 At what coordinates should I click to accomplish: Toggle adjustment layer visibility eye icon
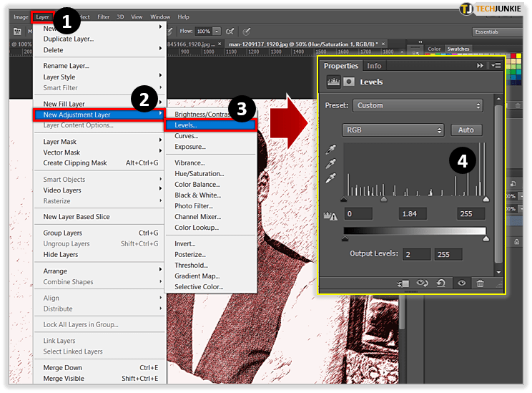(461, 283)
